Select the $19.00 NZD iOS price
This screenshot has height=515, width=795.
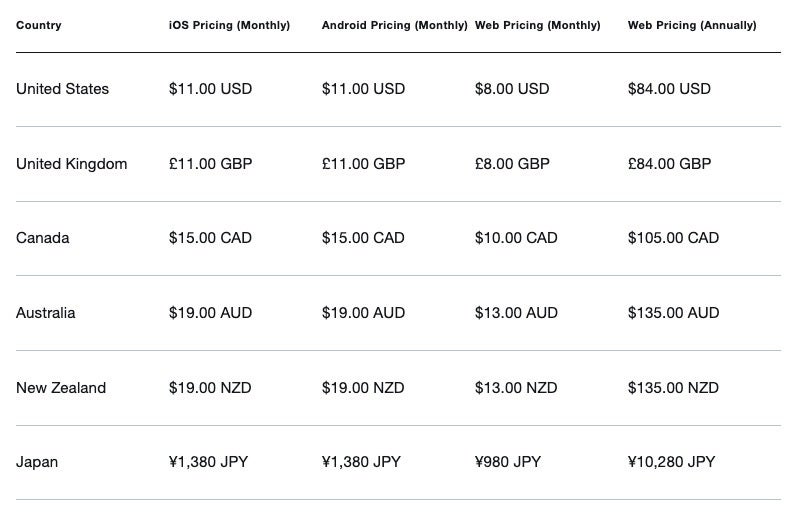point(210,388)
